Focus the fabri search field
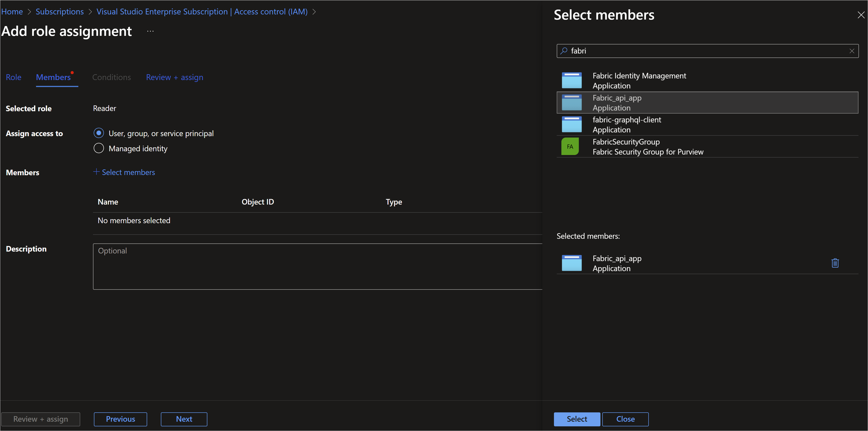The height and width of the screenshot is (431, 868). click(708, 51)
